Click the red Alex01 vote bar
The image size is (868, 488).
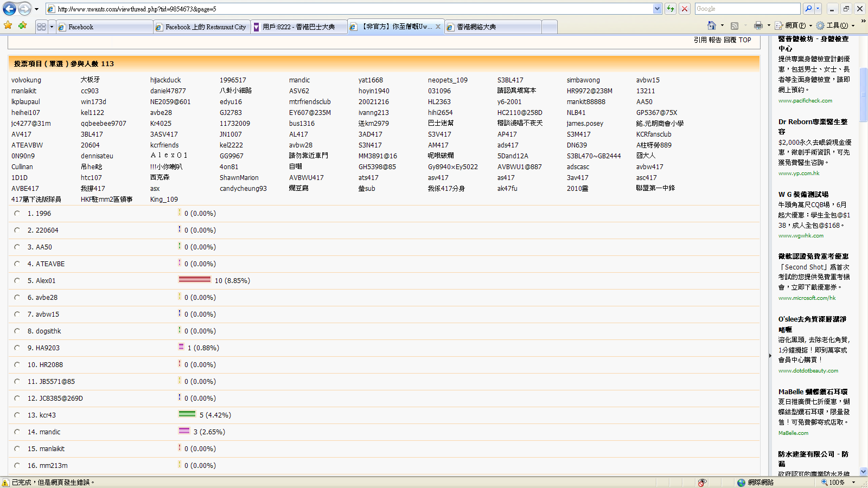click(x=195, y=280)
